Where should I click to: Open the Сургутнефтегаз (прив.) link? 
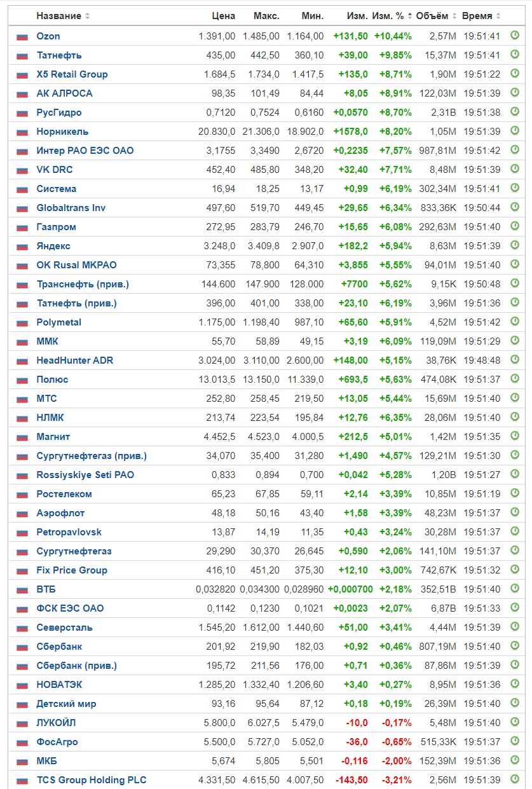tap(92, 456)
